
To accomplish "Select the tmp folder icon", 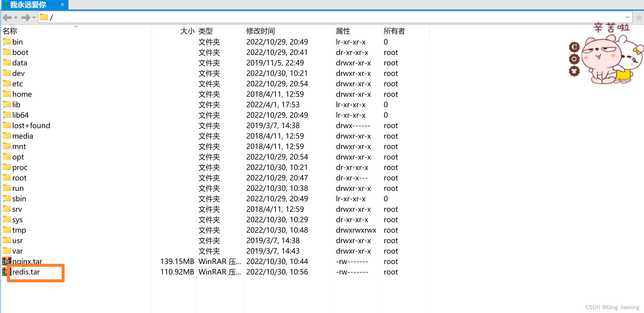I will [7, 230].
